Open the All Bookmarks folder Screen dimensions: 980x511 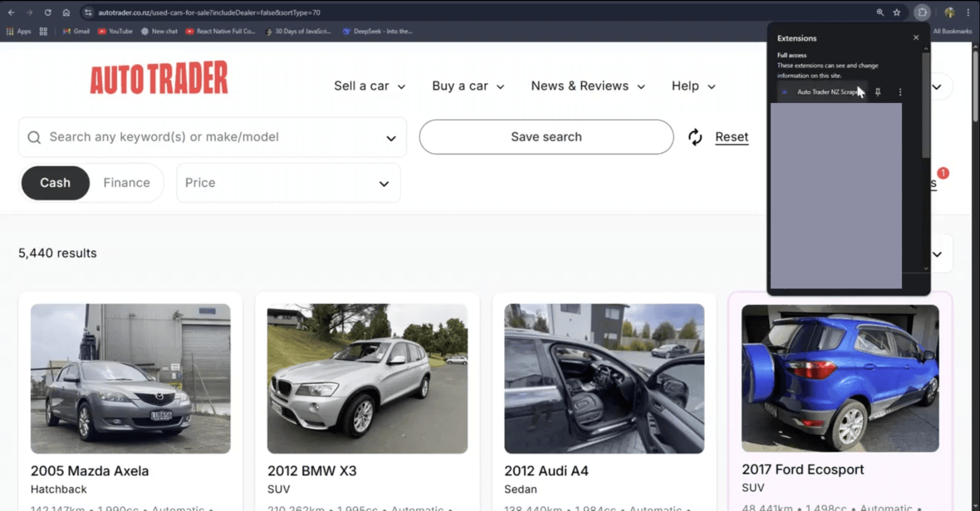(x=952, y=31)
